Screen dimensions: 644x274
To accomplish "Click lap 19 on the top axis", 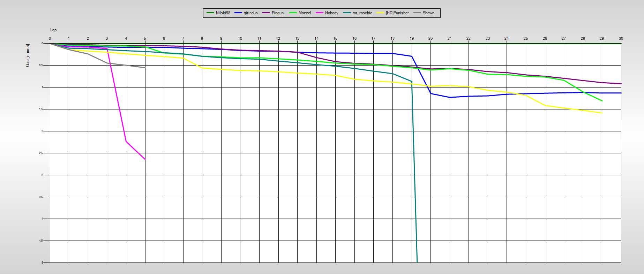I will click(412, 38).
